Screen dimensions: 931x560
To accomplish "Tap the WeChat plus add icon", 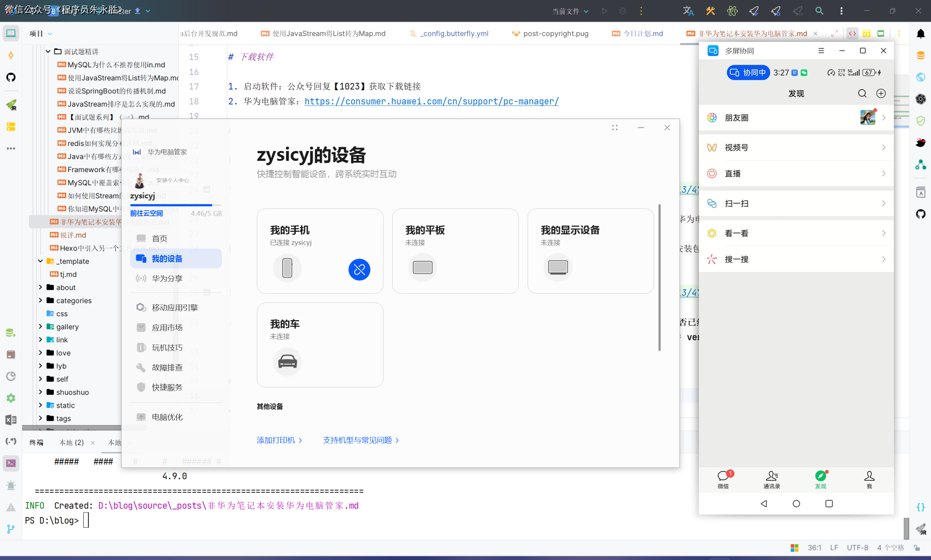I will [x=881, y=94].
